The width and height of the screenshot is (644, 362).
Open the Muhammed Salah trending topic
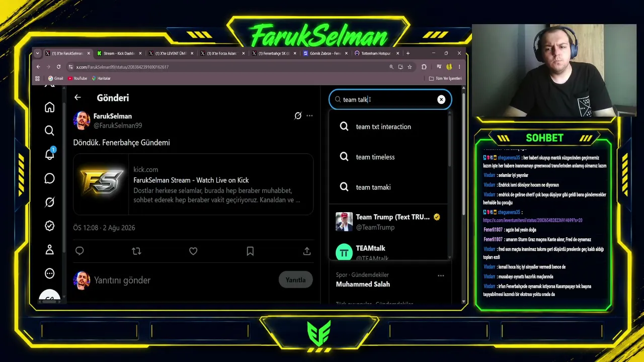click(x=363, y=284)
